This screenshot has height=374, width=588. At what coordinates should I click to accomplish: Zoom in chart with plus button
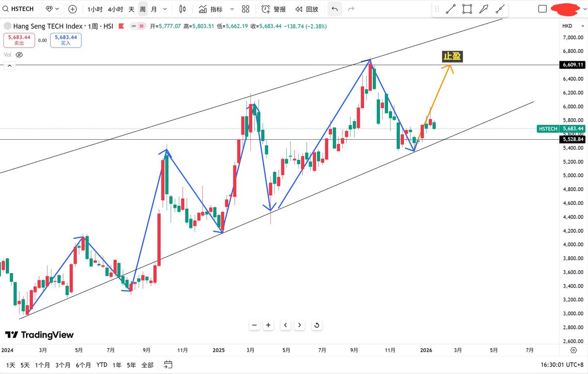click(269, 325)
